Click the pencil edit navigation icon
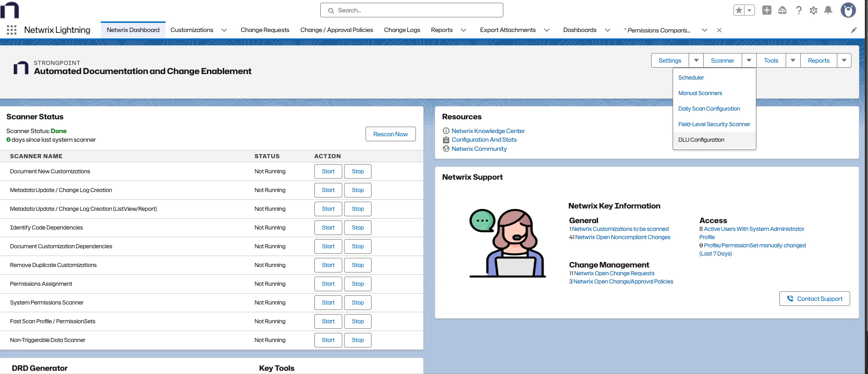Screen dimensions: 868x374 (x=854, y=30)
